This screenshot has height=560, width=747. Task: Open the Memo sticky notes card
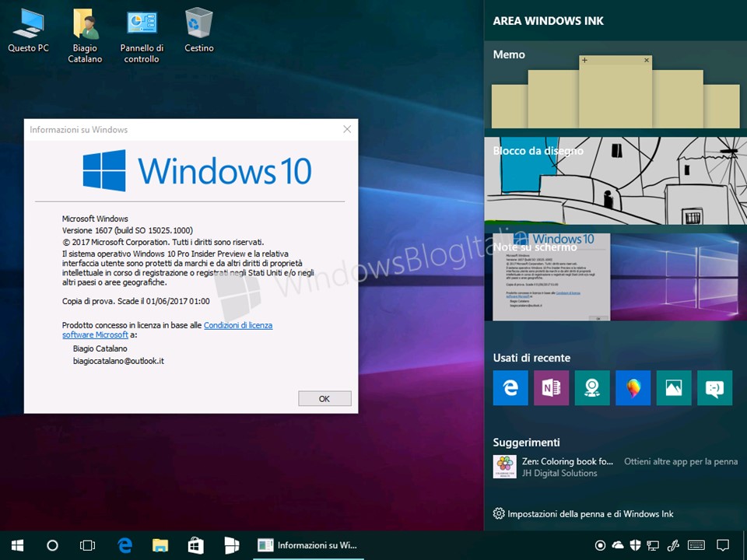pos(615,85)
